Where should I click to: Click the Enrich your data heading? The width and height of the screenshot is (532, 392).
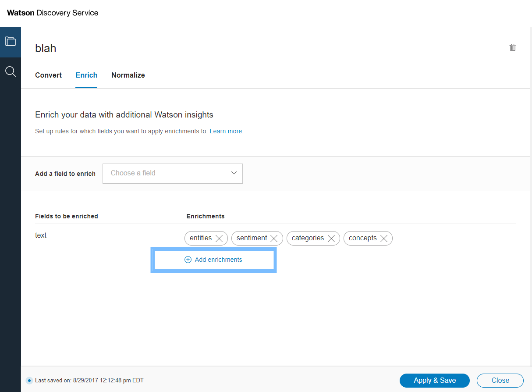124,115
